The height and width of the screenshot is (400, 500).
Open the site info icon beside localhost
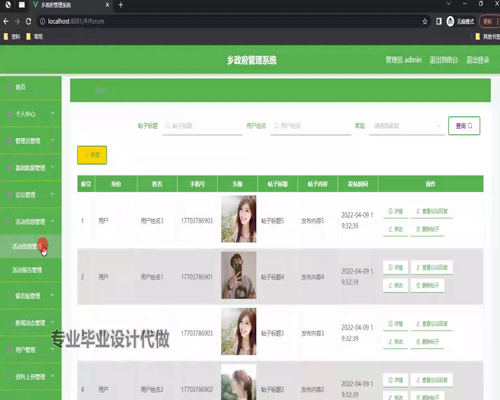point(42,21)
